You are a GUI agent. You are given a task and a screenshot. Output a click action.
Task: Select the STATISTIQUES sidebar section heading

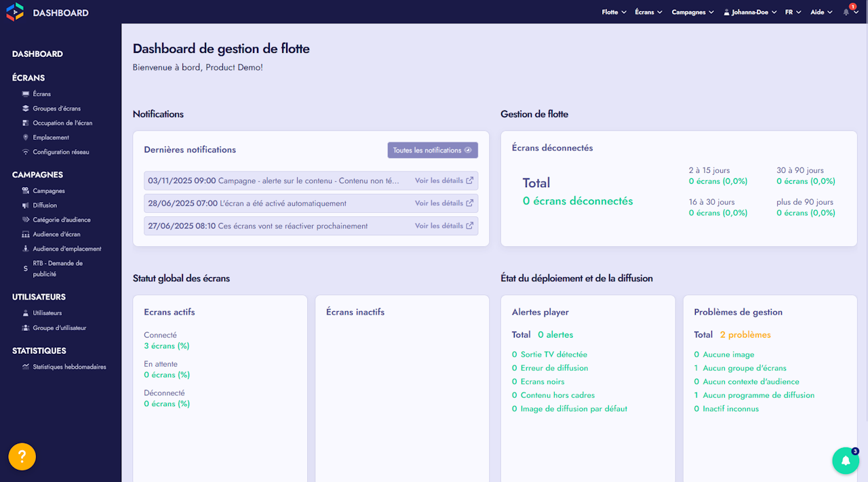(39, 350)
